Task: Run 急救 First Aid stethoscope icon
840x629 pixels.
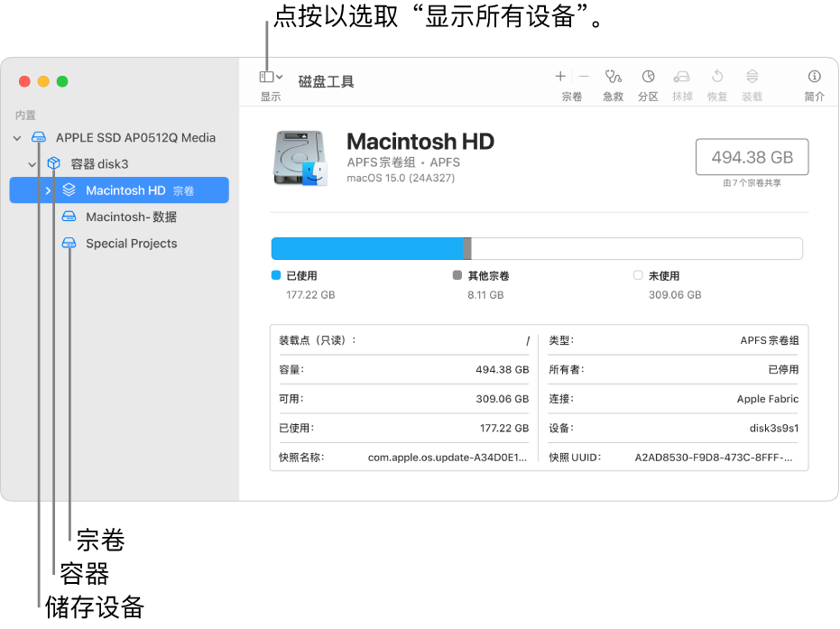Action: click(x=613, y=77)
